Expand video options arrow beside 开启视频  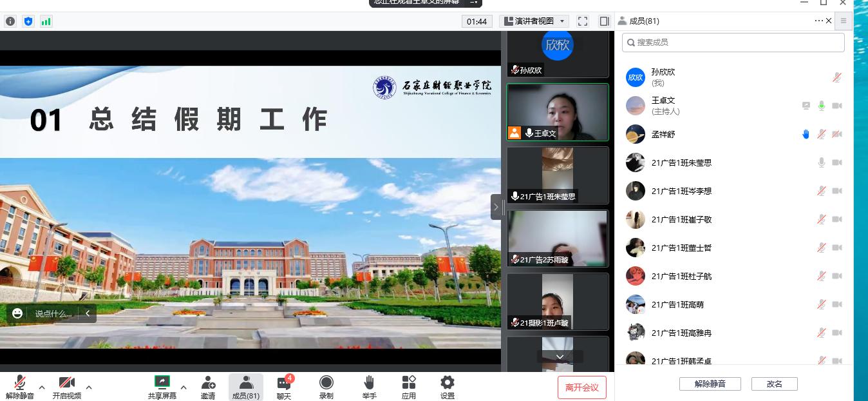click(x=89, y=387)
